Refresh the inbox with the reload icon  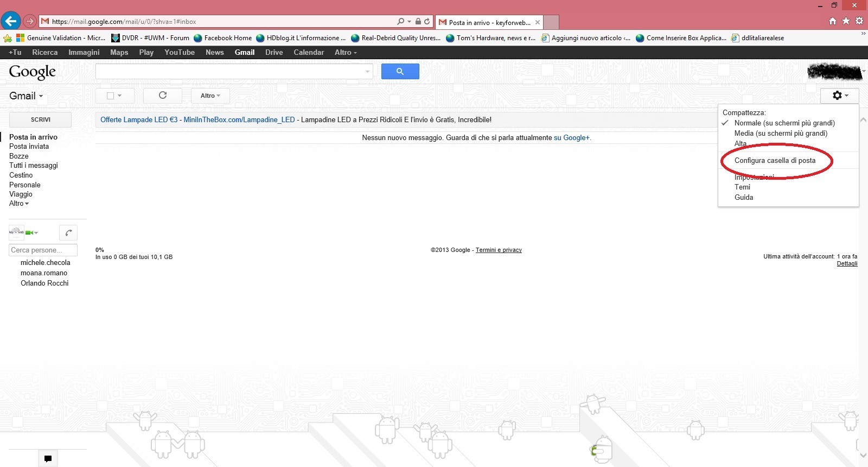pyautogui.click(x=162, y=96)
